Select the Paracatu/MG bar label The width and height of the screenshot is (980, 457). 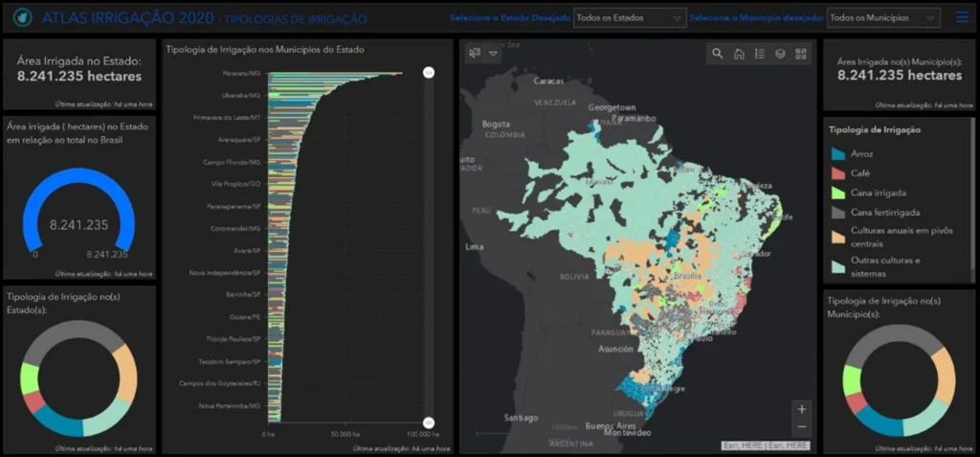pyautogui.click(x=241, y=73)
